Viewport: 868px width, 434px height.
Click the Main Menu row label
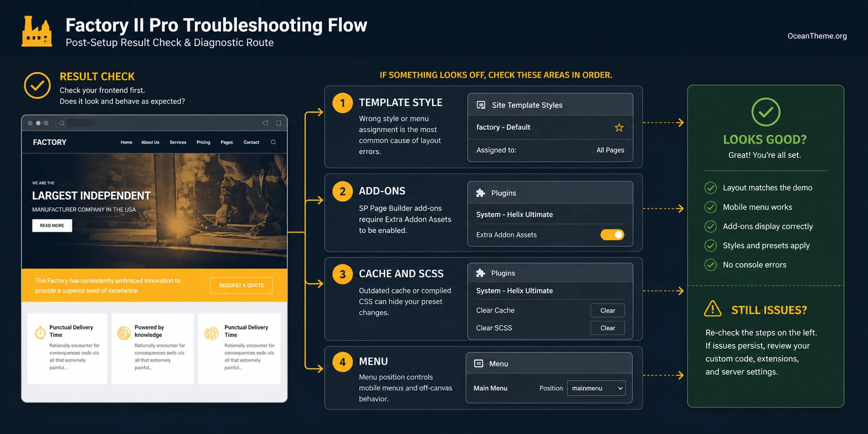click(490, 388)
